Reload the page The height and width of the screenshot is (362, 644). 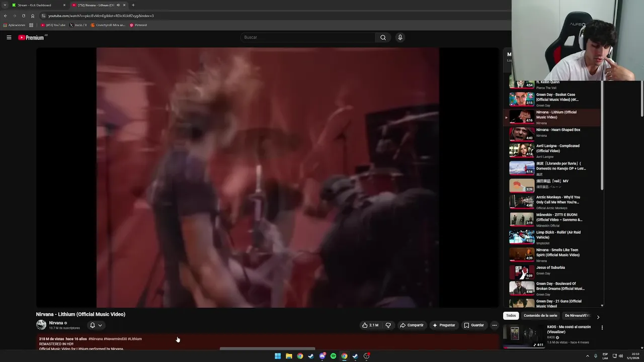click(x=23, y=16)
